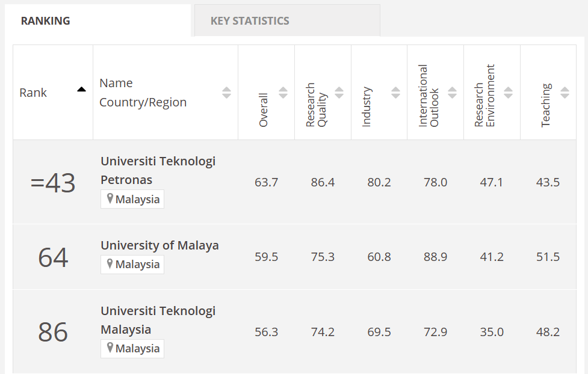The width and height of the screenshot is (588, 374).
Task: Sort by Research Quality arrows
Action: click(x=339, y=93)
